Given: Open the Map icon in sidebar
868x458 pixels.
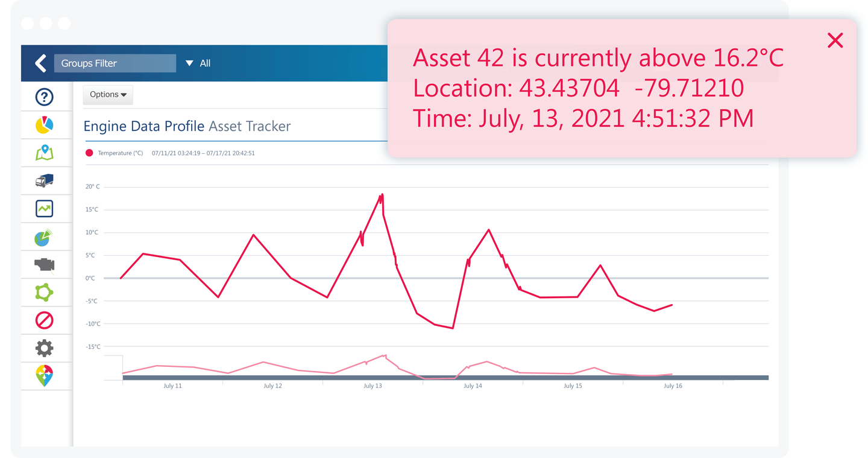Looking at the screenshot, I should point(44,153).
